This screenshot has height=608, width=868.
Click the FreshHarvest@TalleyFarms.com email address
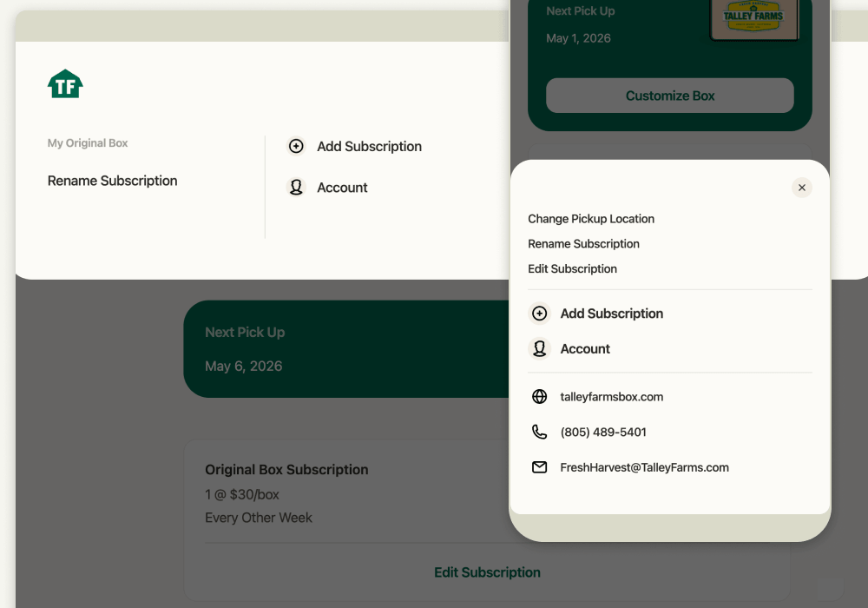[x=644, y=467]
